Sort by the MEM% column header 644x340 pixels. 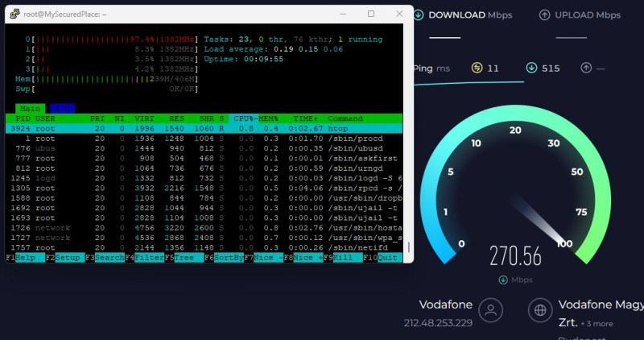pyautogui.click(x=269, y=118)
